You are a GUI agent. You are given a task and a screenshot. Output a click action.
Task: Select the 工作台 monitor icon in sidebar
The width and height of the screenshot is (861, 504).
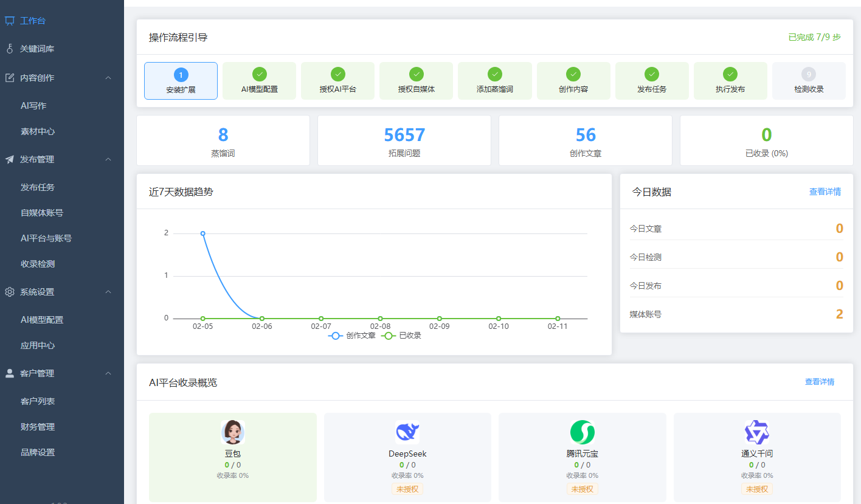[9, 20]
